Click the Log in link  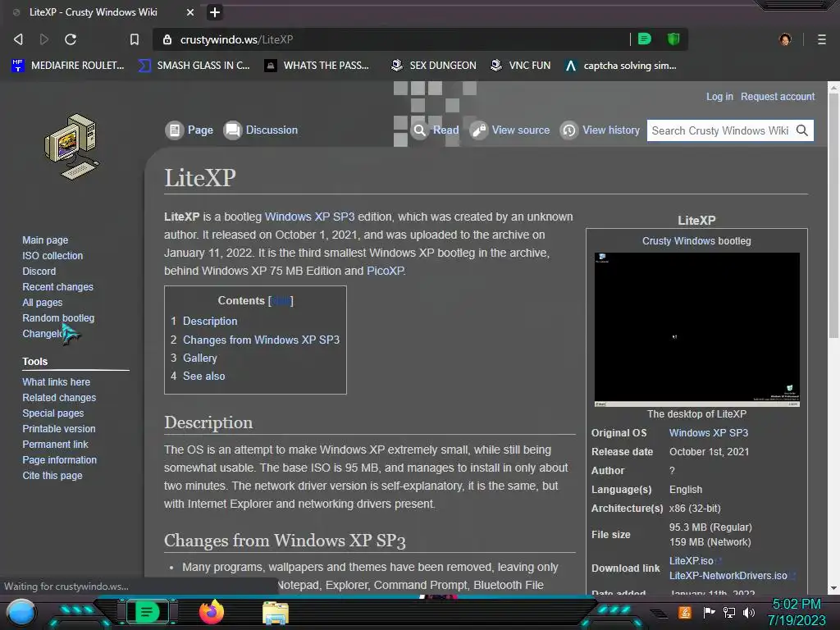point(719,97)
